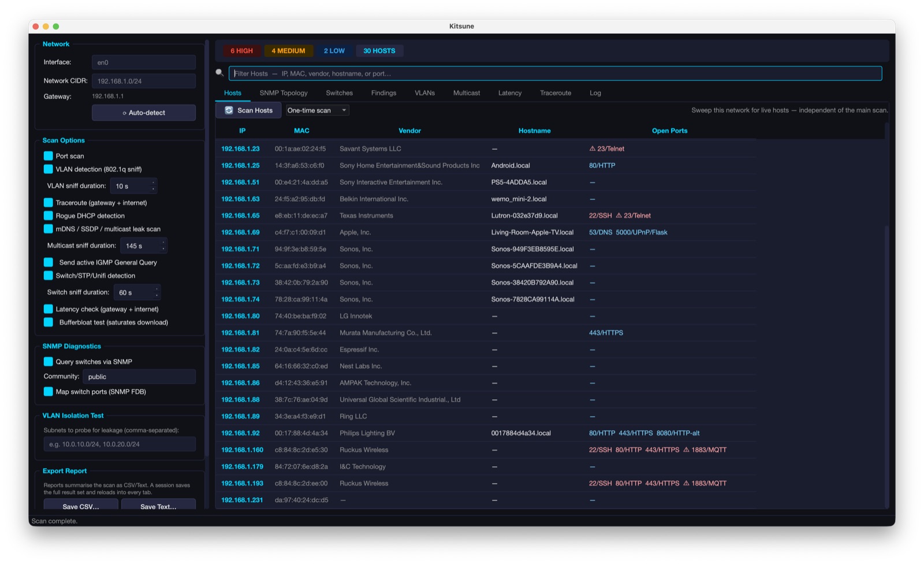Screen dimensions: 924x564
Task: Toggle VLAN detection (802.1q sniff)
Action: 49,169
